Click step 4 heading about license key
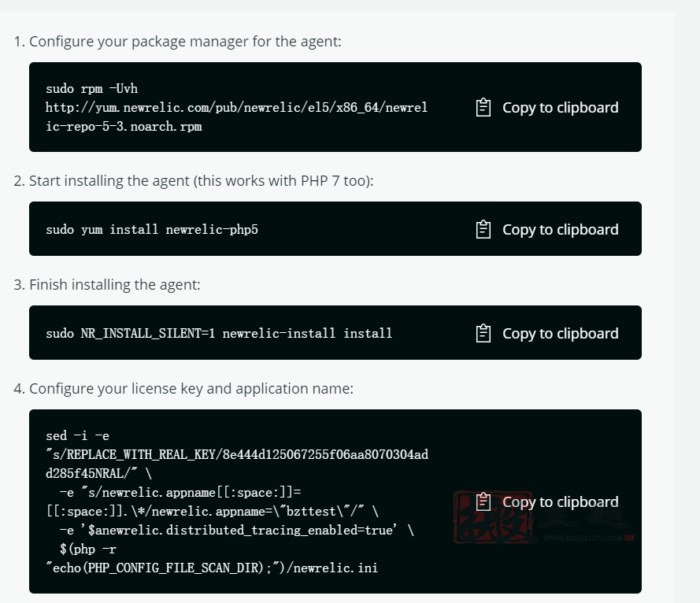The width and height of the screenshot is (700, 603). (x=183, y=389)
